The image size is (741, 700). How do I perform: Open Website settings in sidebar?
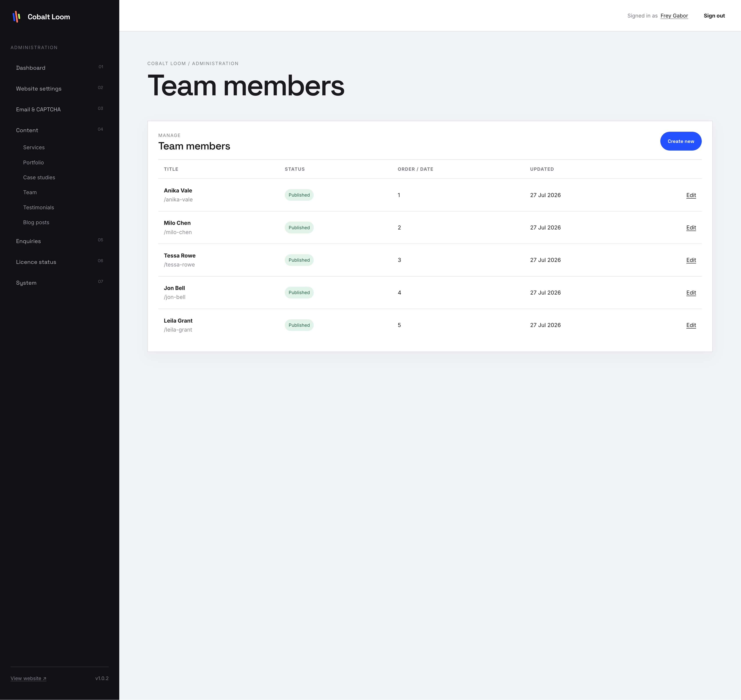click(x=60, y=89)
